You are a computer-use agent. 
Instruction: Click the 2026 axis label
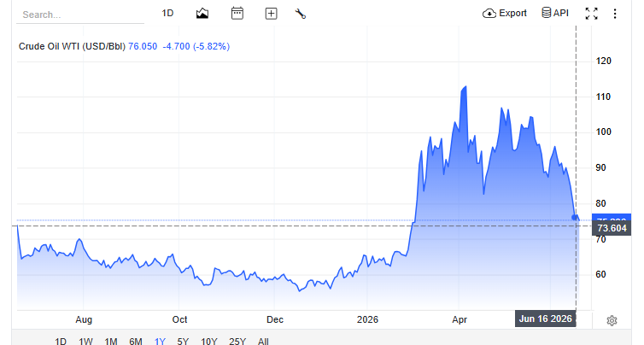coord(367,319)
